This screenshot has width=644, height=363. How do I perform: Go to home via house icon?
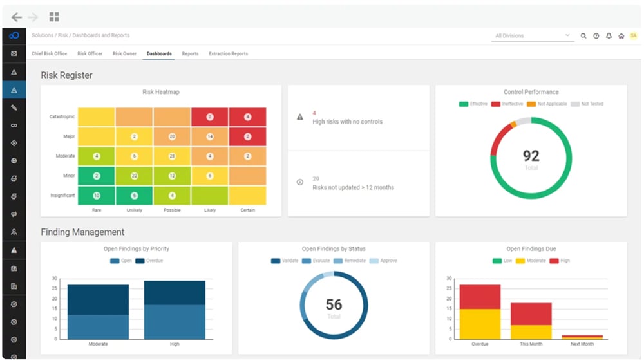pos(621,36)
